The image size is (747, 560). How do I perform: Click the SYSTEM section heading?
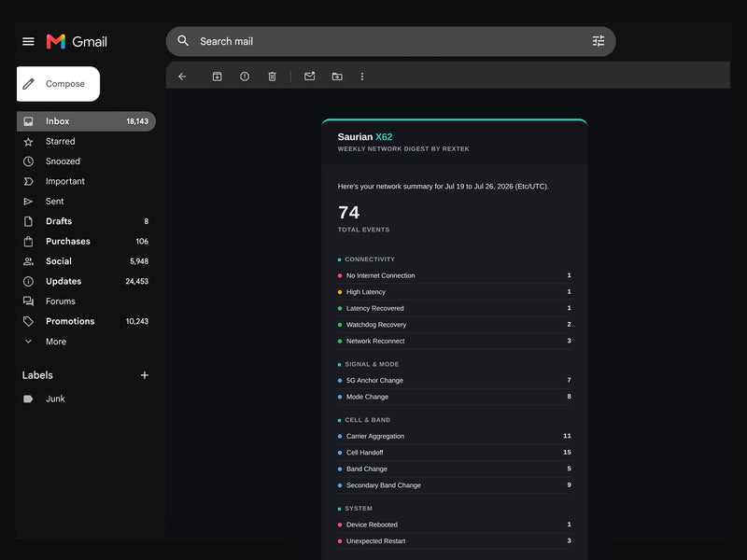pos(359,509)
